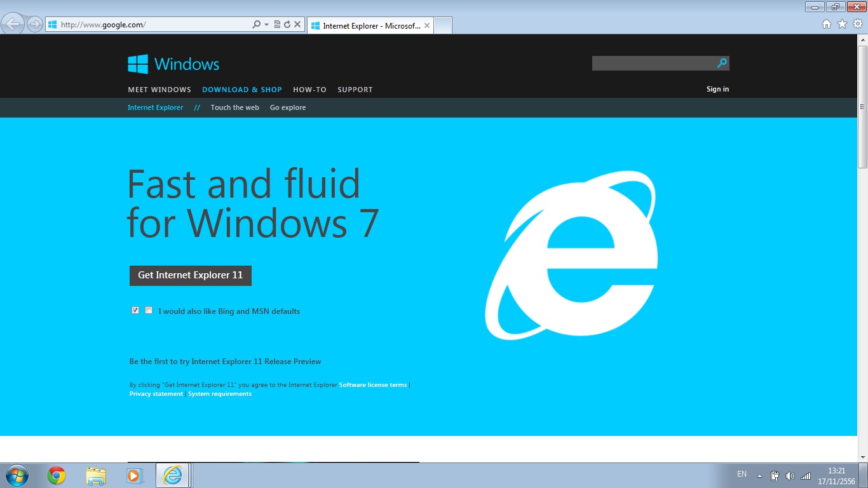Click the browser Forward arrow button
Screen dimensions: 868x488
click(x=35, y=25)
